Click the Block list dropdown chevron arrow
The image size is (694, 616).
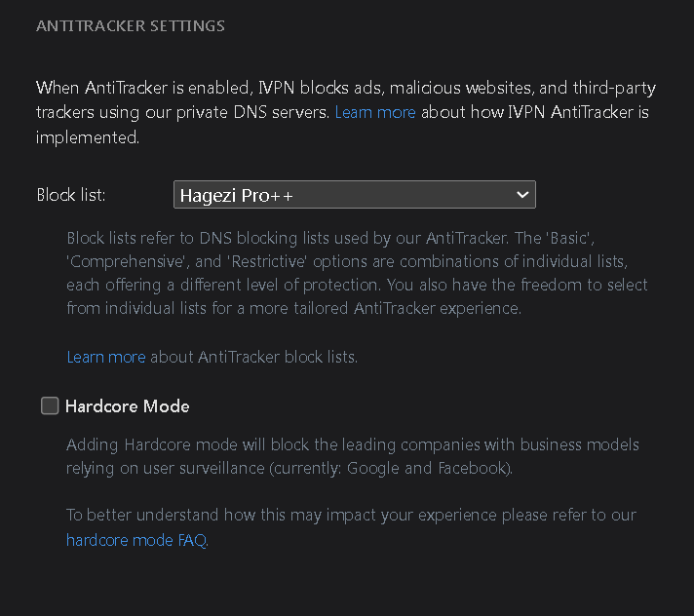pyautogui.click(x=522, y=195)
